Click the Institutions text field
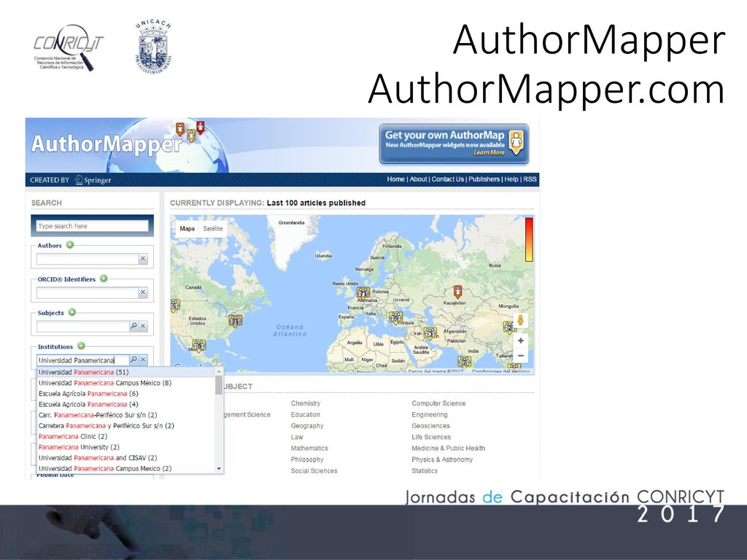The width and height of the screenshot is (747, 560). point(83,360)
